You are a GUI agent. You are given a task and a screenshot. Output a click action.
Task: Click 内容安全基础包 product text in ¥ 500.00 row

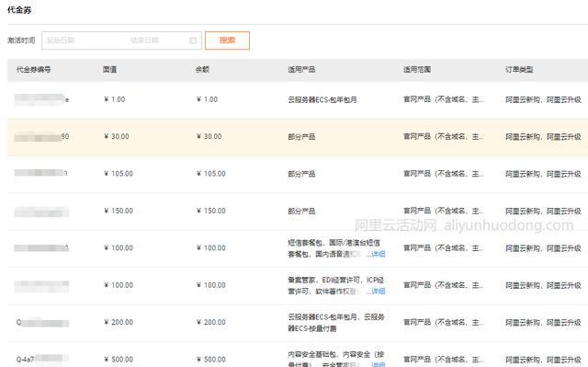(336, 359)
